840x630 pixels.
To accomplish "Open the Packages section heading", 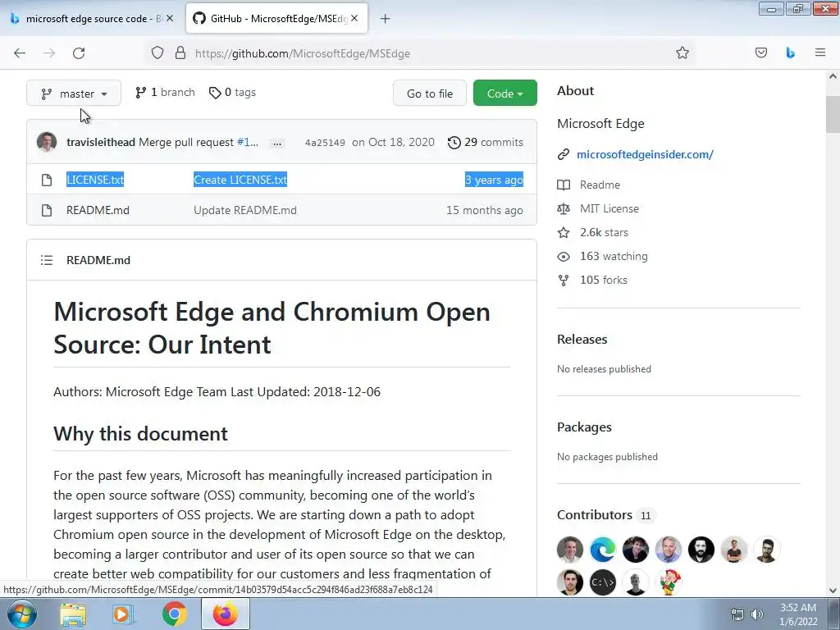I will click(584, 427).
